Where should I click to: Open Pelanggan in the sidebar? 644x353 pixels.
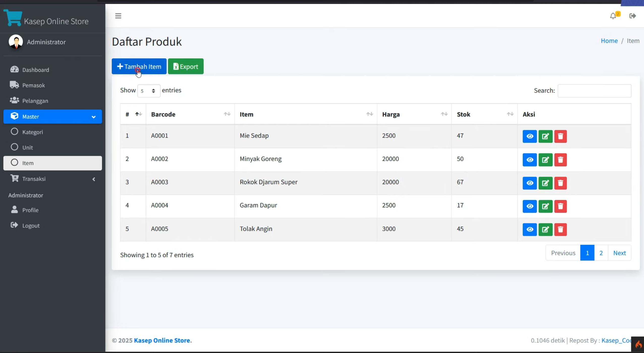click(x=52, y=101)
